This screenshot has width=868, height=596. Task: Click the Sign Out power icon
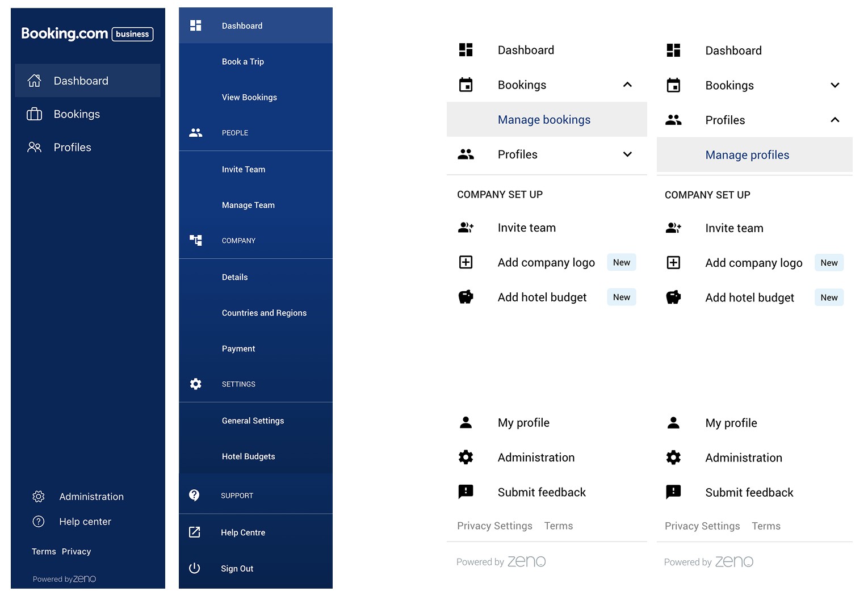194,568
